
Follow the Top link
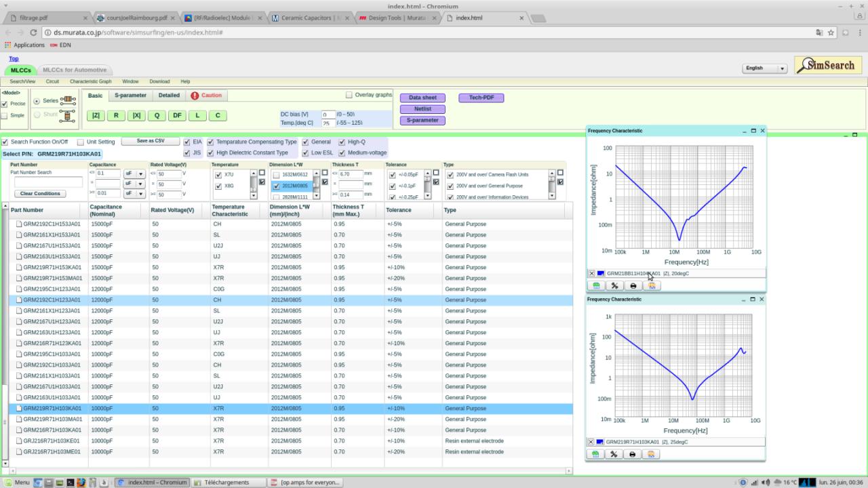pyautogui.click(x=14, y=59)
